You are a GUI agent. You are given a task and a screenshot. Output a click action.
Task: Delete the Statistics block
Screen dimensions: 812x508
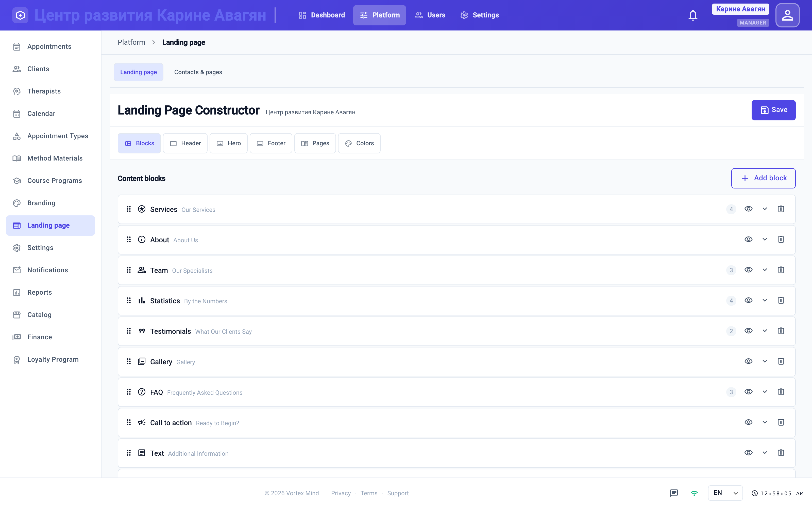(781, 300)
